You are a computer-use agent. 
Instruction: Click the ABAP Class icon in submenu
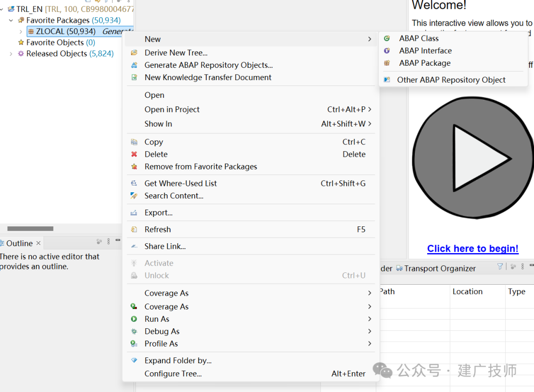click(387, 39)
